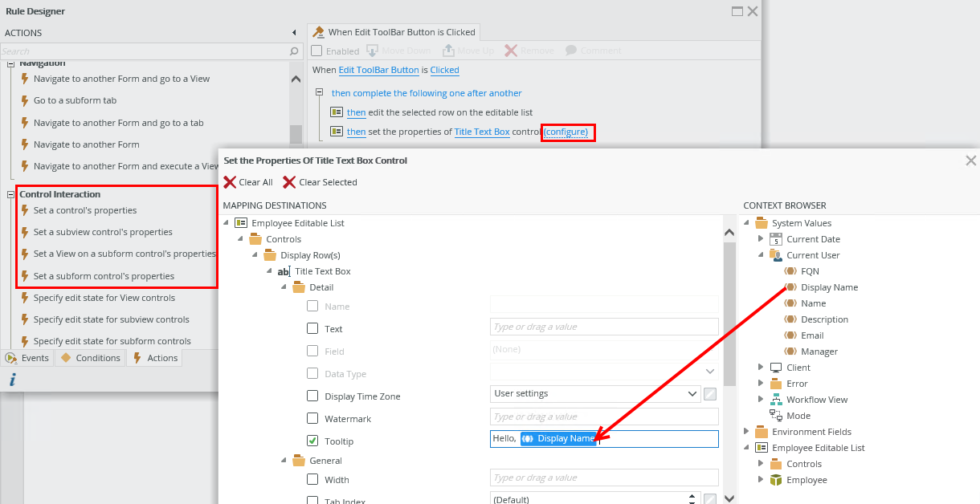
Task: Switch to the Conditions tab
Action: [91, 358]
